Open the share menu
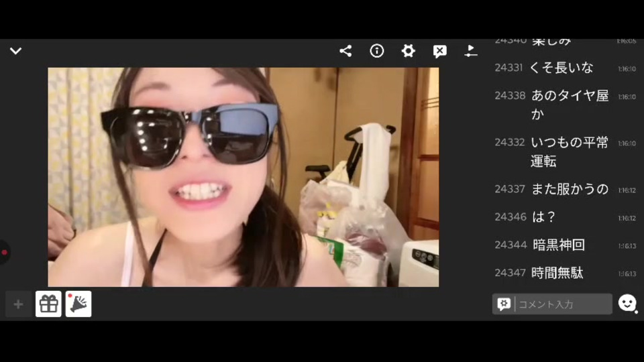The height and width of the screenshot is (362, 644). (345, 51)
